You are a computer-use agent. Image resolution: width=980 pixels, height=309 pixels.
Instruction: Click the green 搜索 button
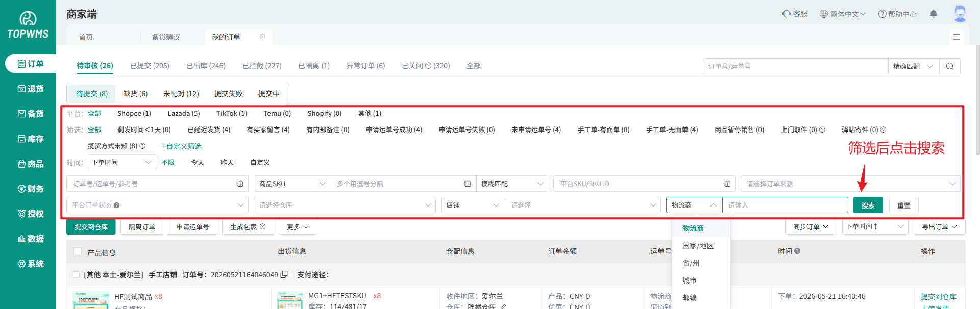pos(868,205)
